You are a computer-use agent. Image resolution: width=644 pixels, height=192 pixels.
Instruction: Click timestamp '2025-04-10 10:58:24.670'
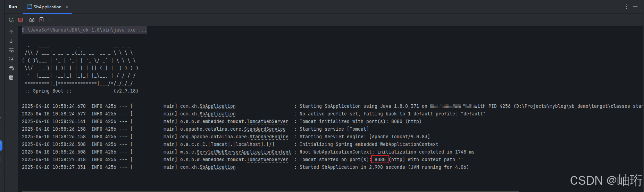point(53,106)
